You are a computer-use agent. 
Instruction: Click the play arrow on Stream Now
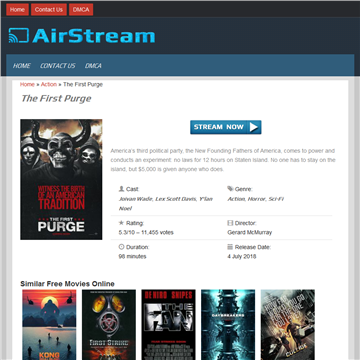tap(254, 127)
